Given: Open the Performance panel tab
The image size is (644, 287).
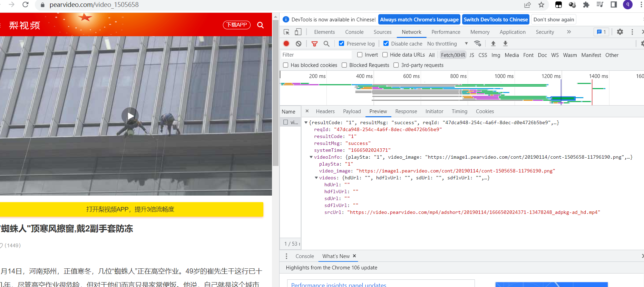Looking at the screenshot, I should click(446, 32).
